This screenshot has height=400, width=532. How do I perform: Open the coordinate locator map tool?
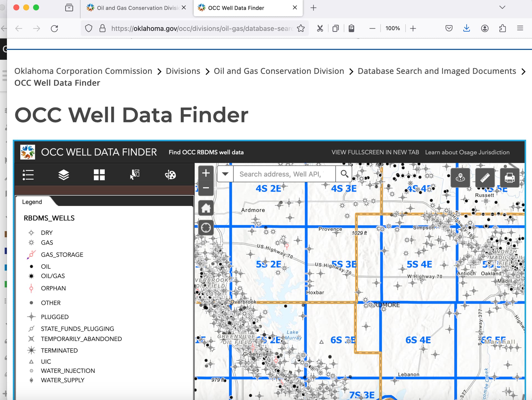click(x=460, y=178)
